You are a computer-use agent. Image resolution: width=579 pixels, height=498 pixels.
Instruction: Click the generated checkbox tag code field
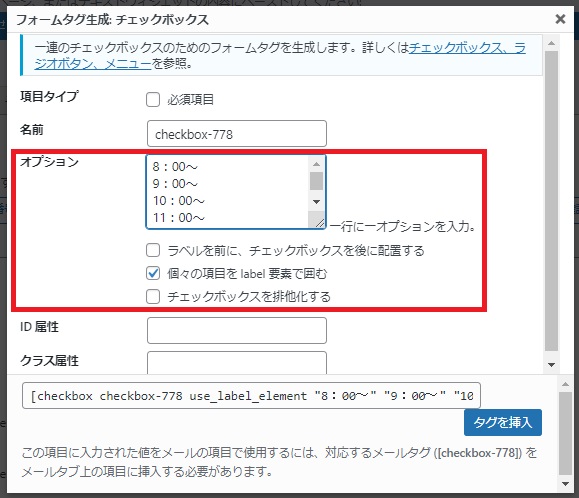tap(251, 396)
